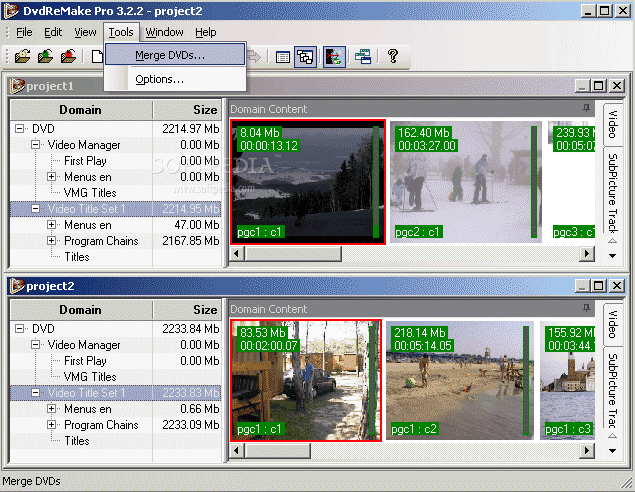635x492 pixels.
Task: Select the pgc1 : c3 Venice thumbnail
Action: 567,381
